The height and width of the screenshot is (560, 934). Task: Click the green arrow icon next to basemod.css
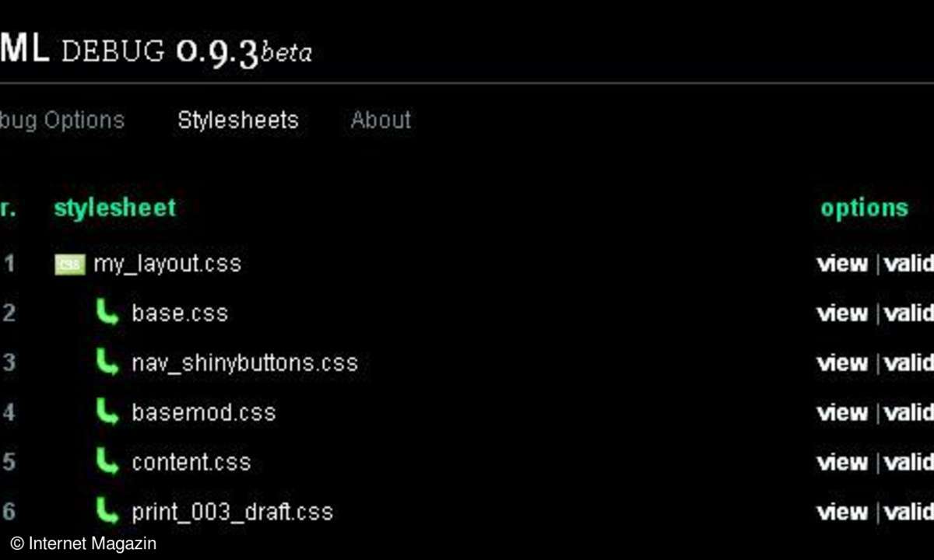point(107,412)
